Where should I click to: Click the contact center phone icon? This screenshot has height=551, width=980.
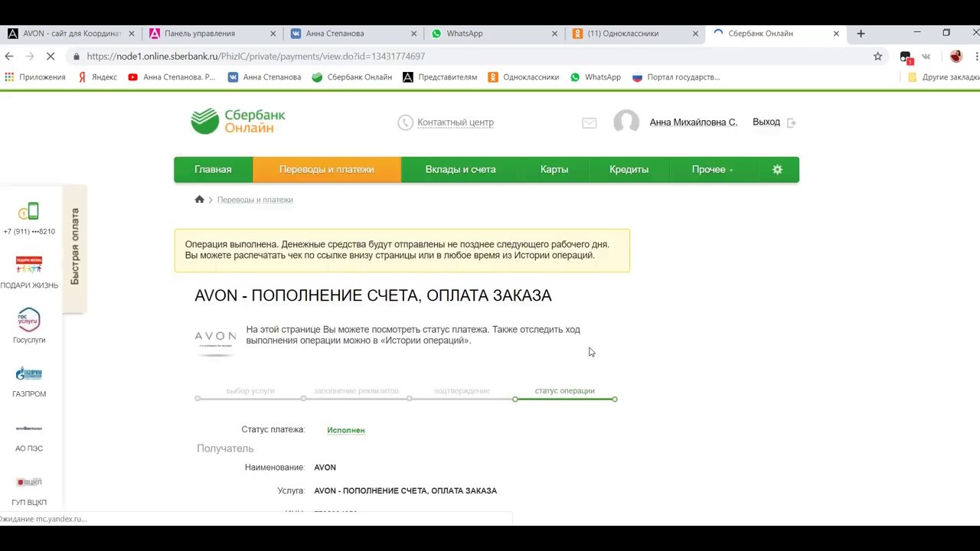(405, 122)
